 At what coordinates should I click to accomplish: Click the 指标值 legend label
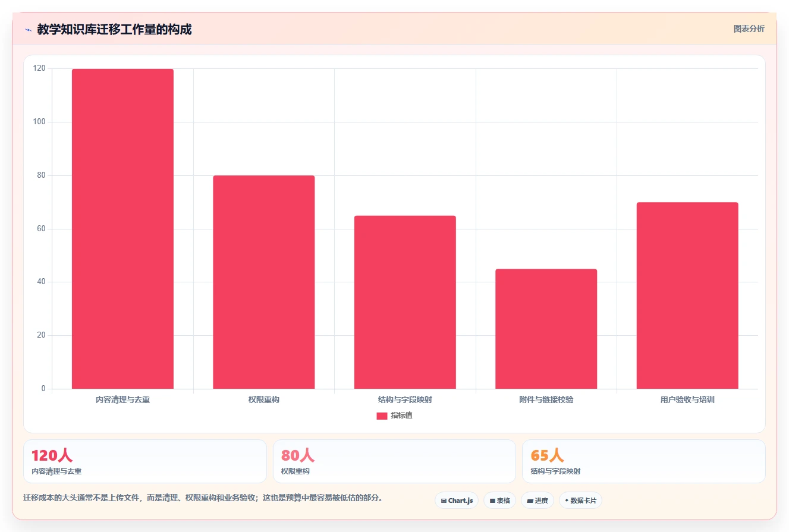coord(401,415)
